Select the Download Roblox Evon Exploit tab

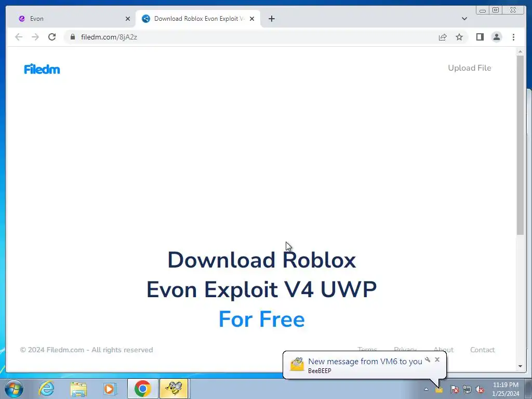point(198,19)
